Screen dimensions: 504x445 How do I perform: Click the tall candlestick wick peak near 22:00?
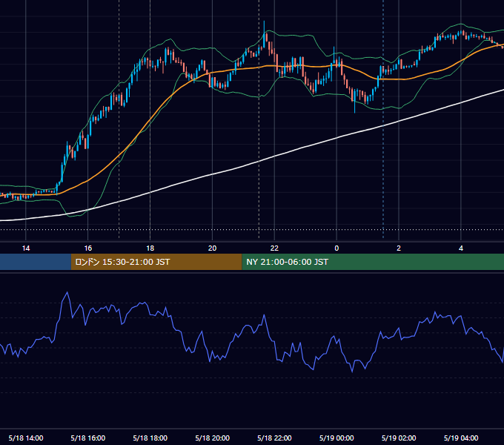pyautogui.click(x=264, y=22)
